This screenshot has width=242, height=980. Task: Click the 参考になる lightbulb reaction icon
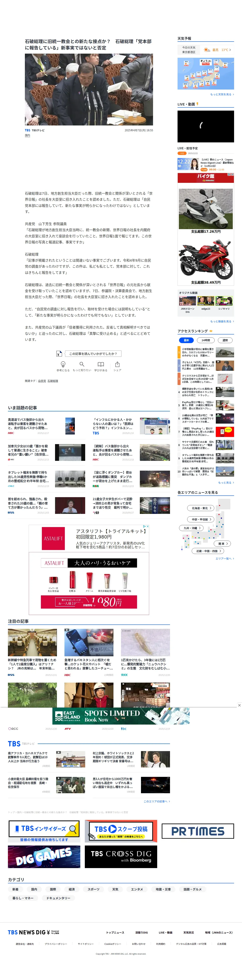click(63, 364)
